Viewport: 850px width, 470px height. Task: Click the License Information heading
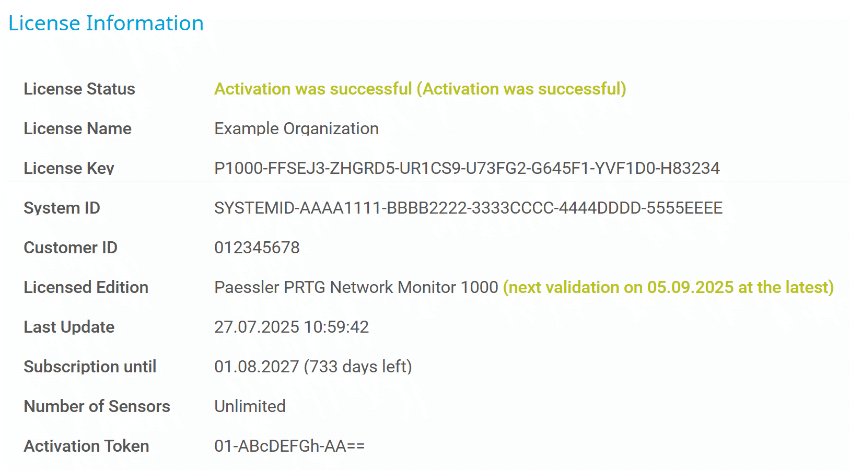pyautogui.click(x=106, y=23)
